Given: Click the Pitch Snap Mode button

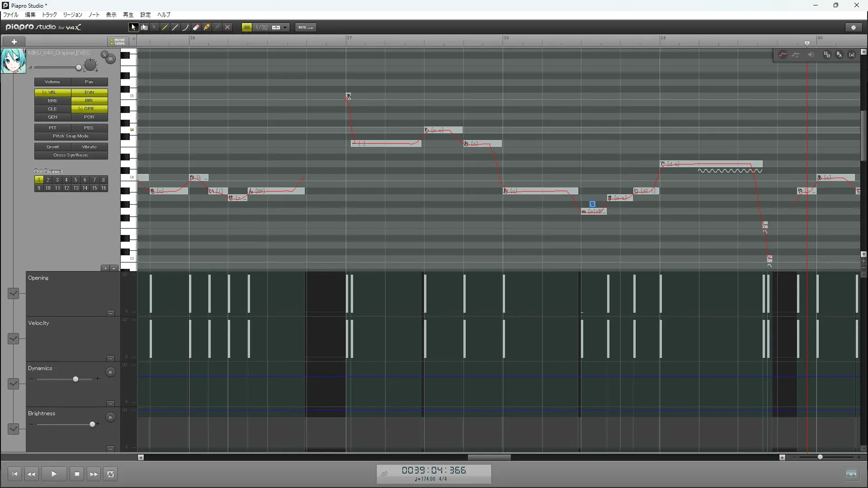Looking at the screenshot, I should [71, 136].
